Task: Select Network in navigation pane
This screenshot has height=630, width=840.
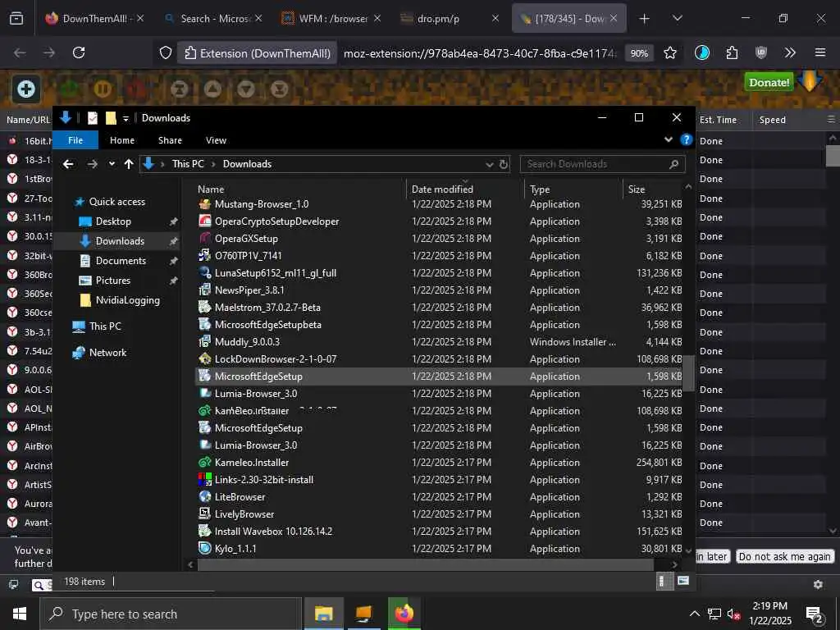Action: tap(107, 353)
